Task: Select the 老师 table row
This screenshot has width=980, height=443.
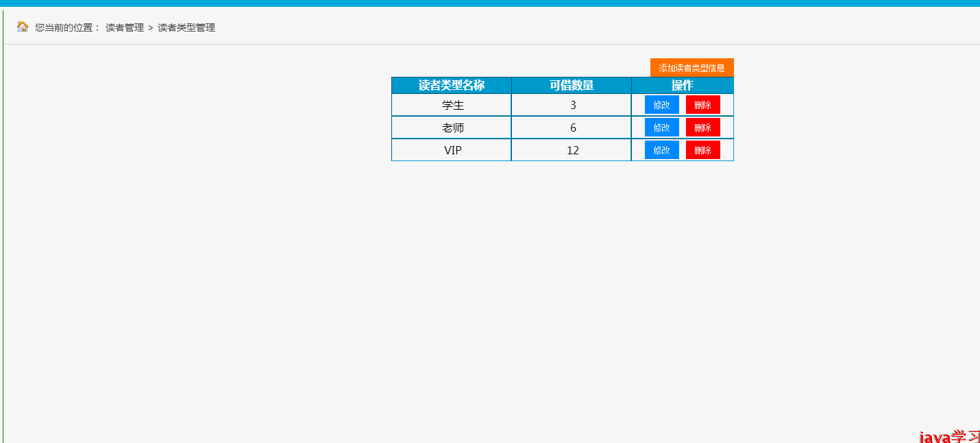Action: 450,128
